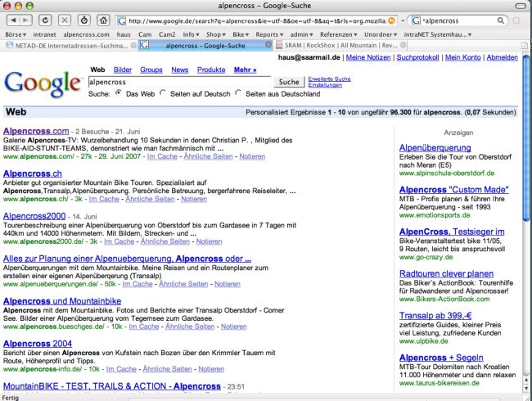
Task: Open the Mehr » menu
Action: point(246,70)
